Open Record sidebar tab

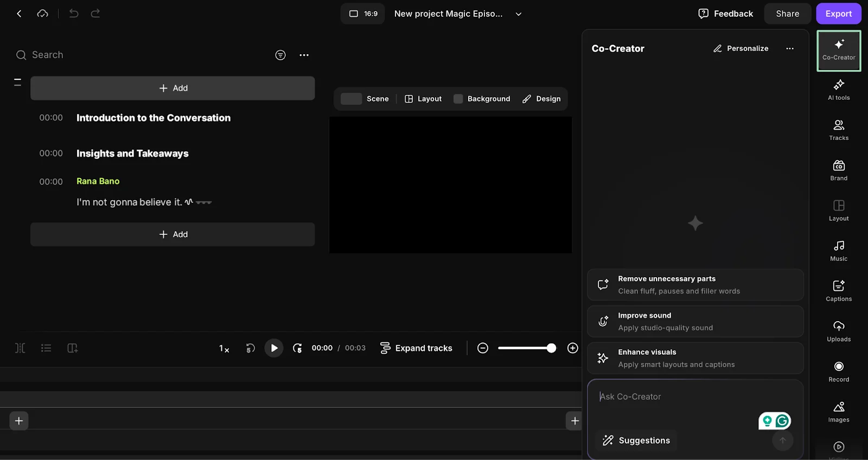[839, 372]
